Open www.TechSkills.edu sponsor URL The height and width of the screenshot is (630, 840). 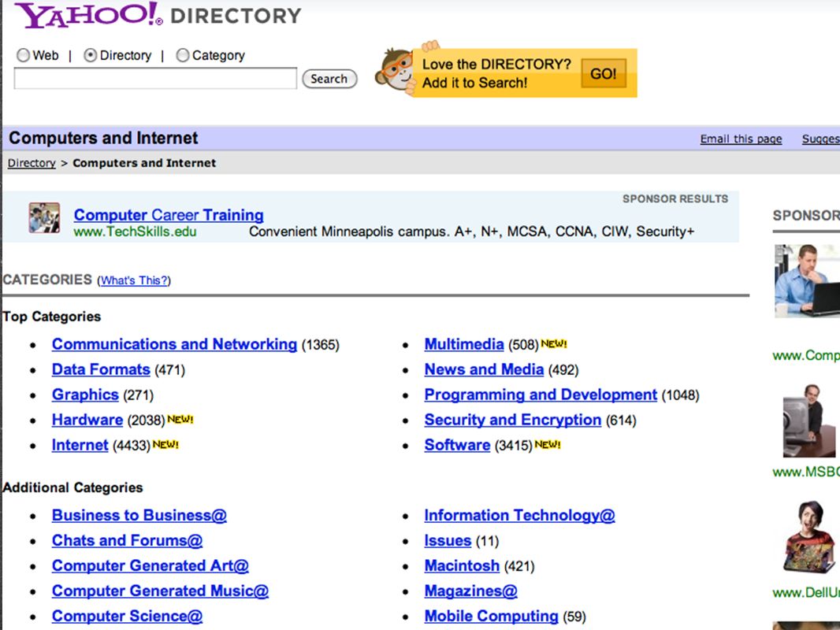point(135,232)
